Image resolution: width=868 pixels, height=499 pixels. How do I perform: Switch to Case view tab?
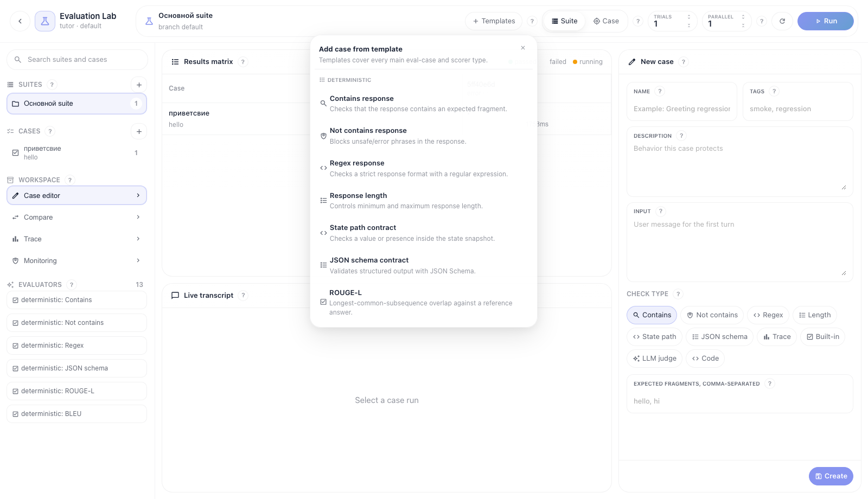[x=606, y=21]
